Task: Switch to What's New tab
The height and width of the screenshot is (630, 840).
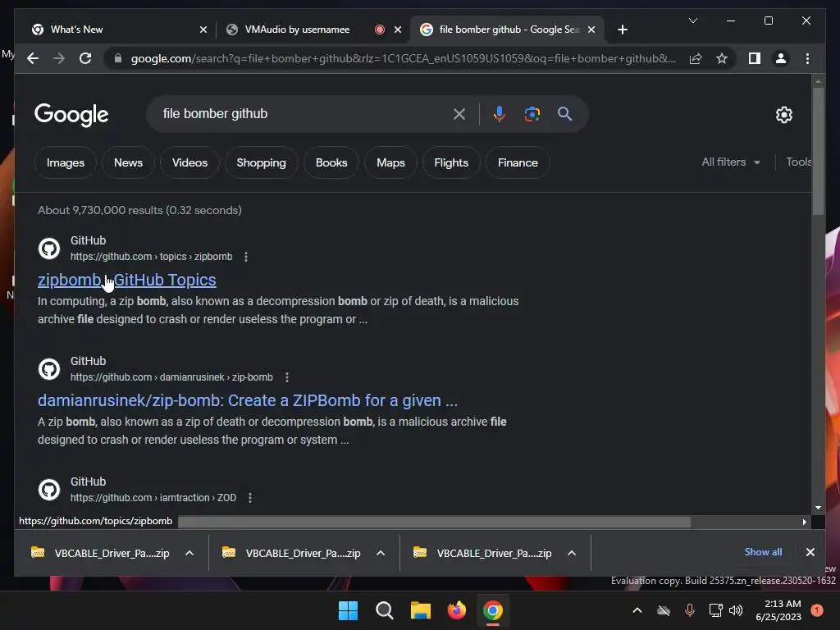Action: tap(120, 30)
